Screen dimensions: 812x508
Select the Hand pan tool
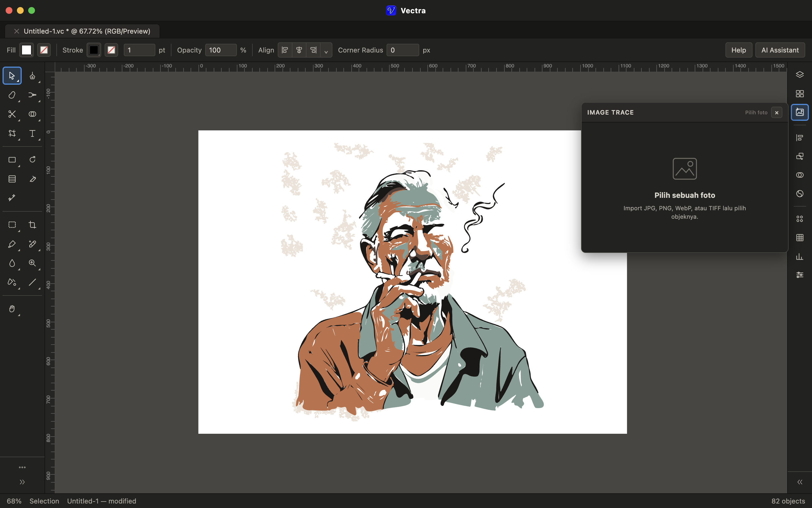click(12, 308)
